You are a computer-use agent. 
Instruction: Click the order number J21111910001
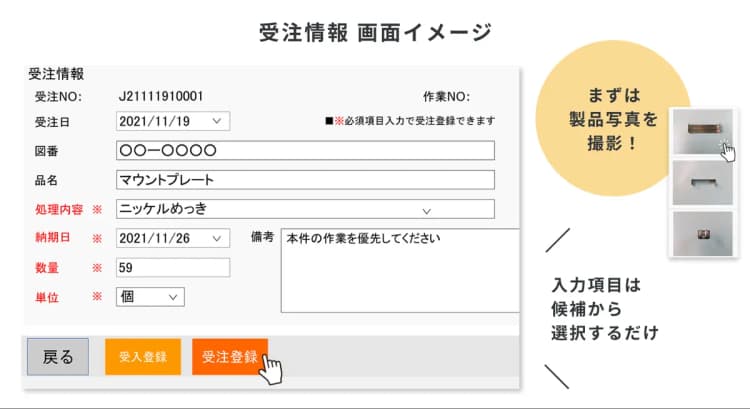click(x=161, y=97)
